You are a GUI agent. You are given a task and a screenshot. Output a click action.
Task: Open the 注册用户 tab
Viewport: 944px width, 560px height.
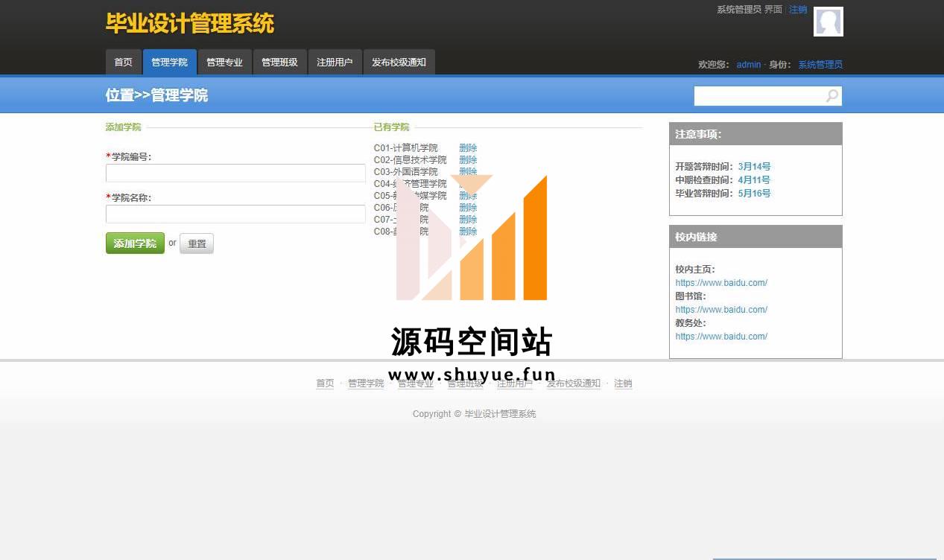pos(335,63)
